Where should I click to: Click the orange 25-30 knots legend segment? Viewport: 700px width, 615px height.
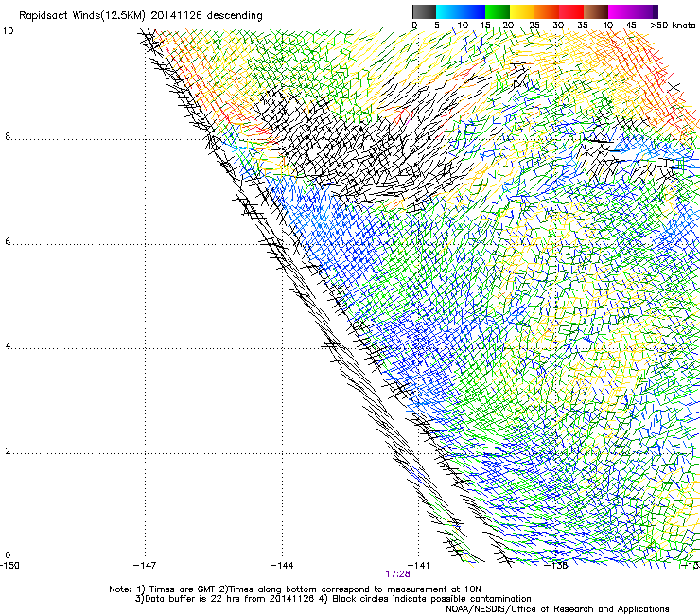tap(547, 11)
